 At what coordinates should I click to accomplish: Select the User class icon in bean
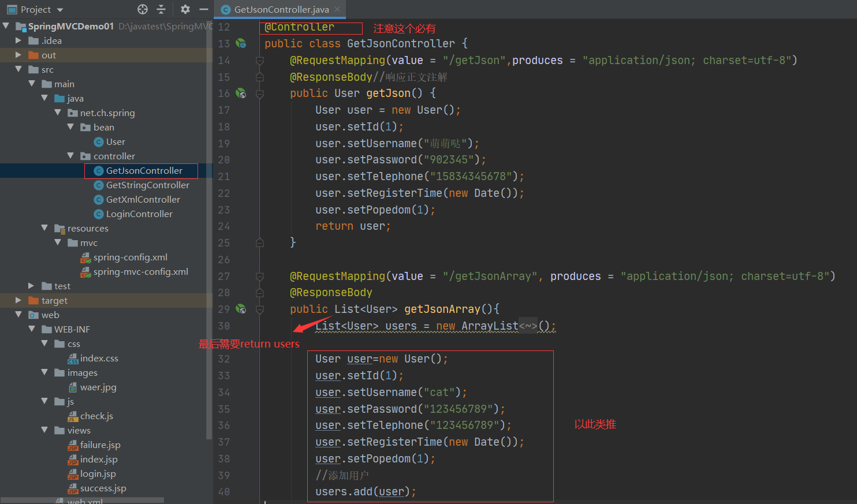[x=99, y=142]
